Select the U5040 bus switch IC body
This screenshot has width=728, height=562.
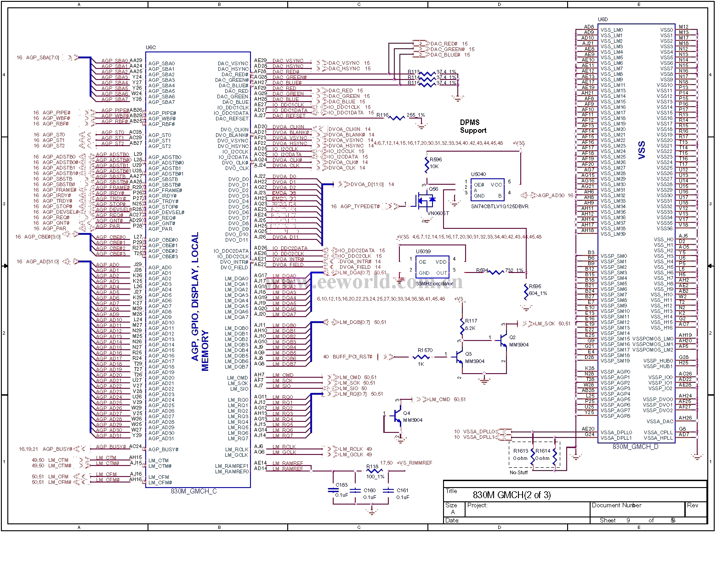pos(488,189)
